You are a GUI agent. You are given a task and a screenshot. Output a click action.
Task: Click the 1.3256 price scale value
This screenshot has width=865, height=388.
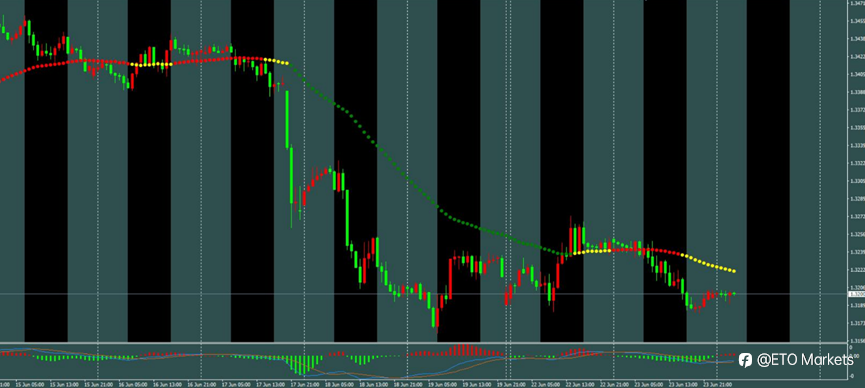(858, 234)
